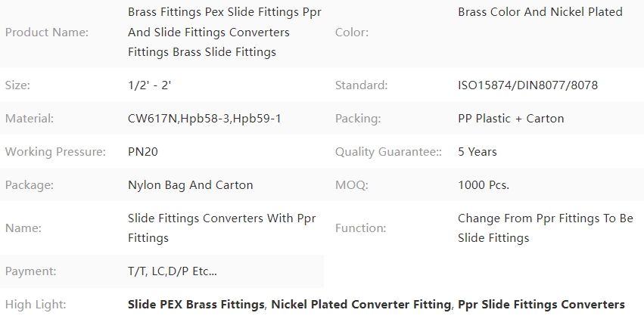Click the High Light label

point(36,304)
